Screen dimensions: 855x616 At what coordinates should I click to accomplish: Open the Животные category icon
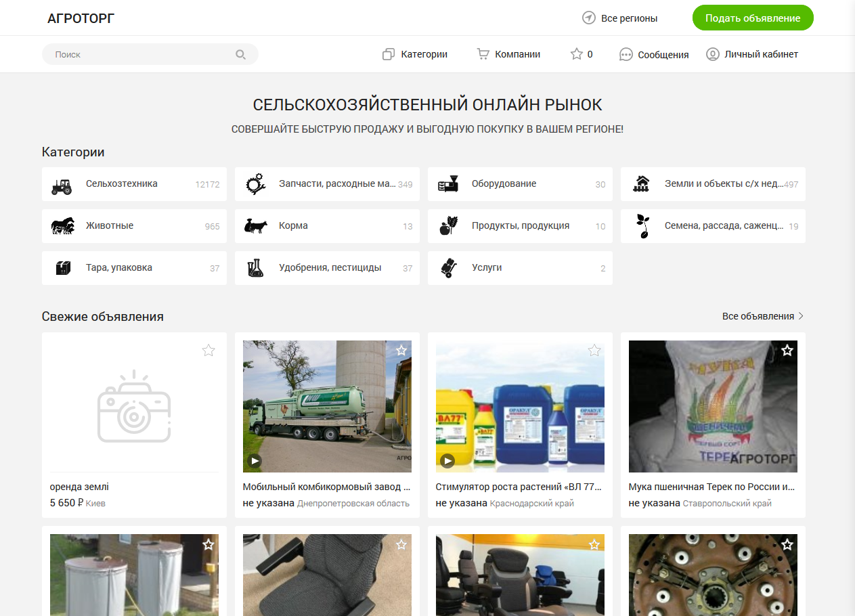point(62,226)
